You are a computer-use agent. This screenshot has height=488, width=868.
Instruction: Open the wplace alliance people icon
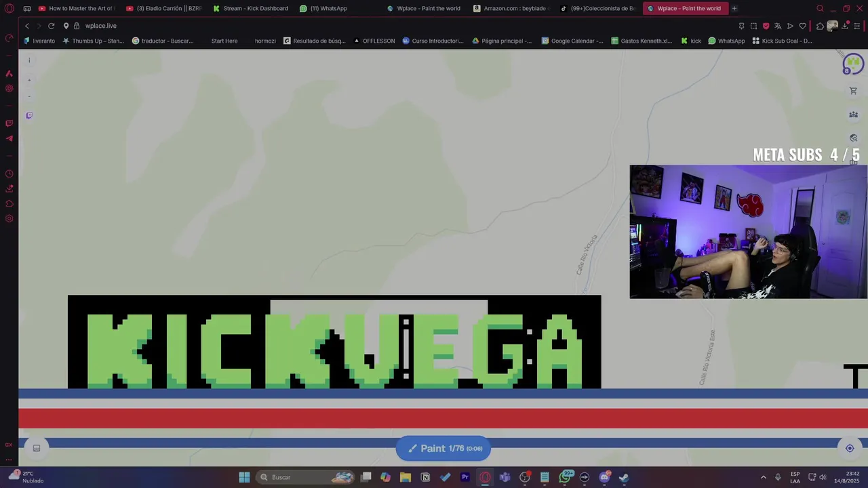click(854, 115)
